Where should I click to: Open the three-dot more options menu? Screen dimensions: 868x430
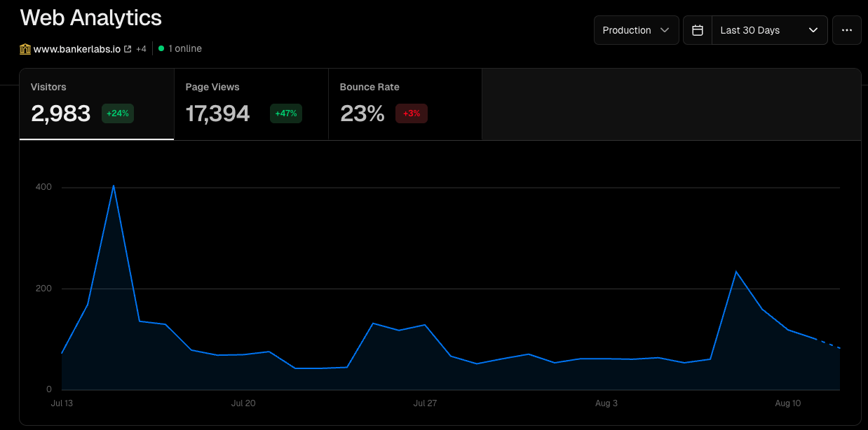click(846, 30)
